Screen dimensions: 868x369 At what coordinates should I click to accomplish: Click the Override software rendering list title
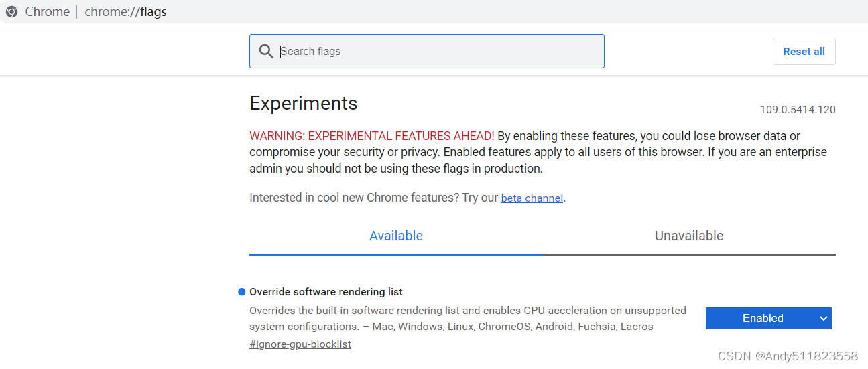[326, 292]
